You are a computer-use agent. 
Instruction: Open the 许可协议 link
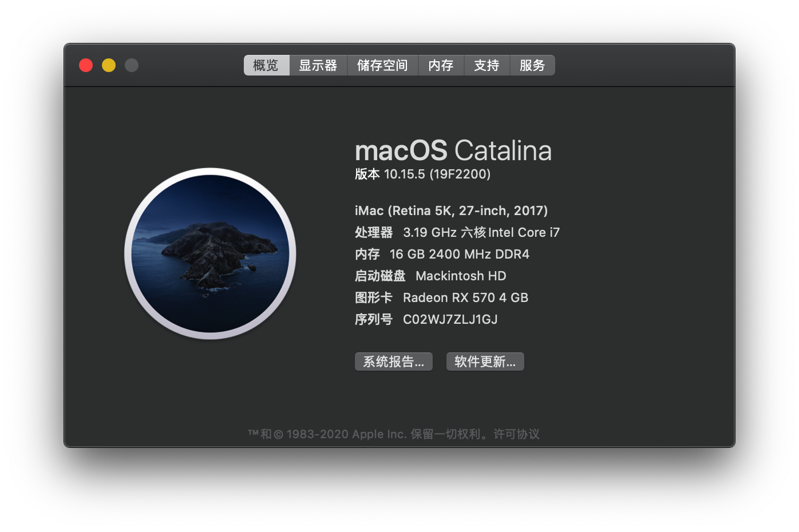point(517,434)
